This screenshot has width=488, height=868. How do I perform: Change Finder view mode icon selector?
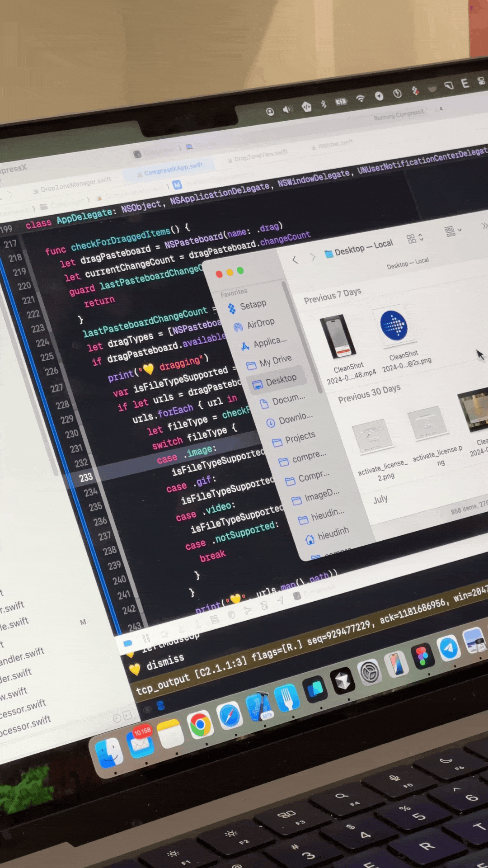(414, 238)
